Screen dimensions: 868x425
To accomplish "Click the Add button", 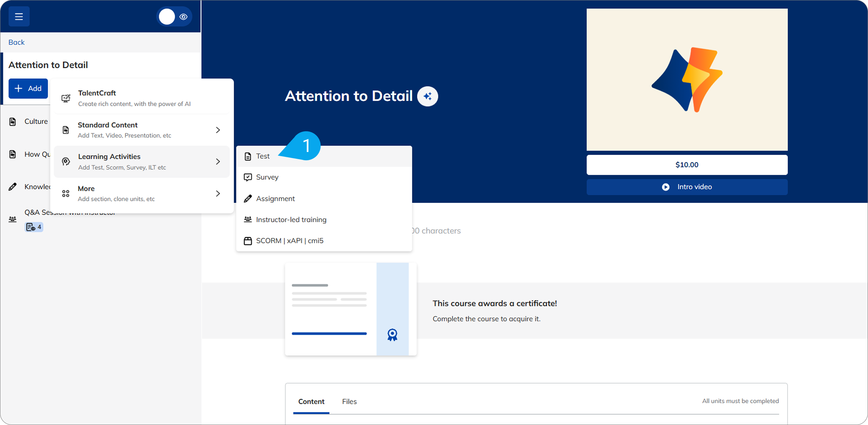I will click(28, 89).
